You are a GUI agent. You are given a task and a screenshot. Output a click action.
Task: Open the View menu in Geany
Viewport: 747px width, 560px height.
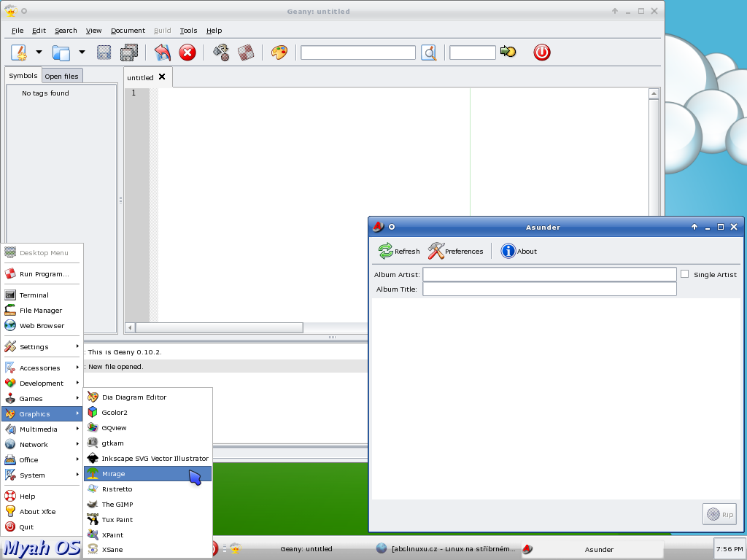click(94, 31)
